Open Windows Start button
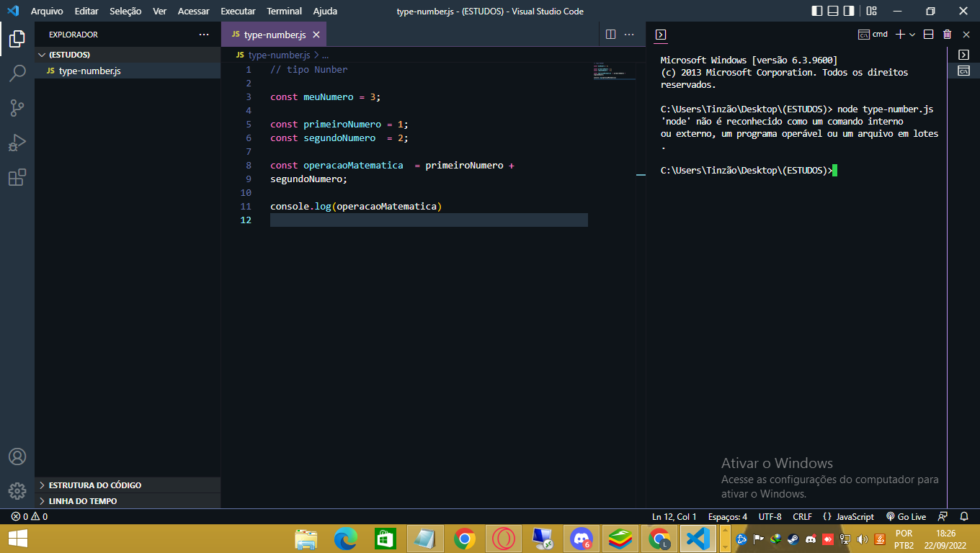 17,539
